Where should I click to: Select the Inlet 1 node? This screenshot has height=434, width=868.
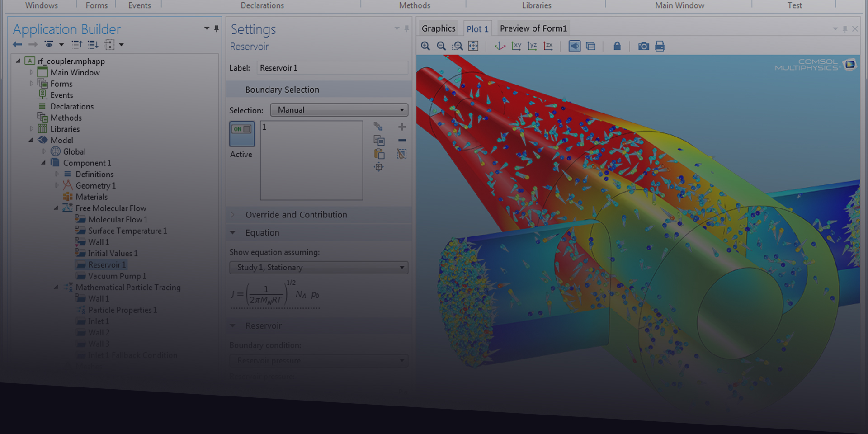[99, 321]
